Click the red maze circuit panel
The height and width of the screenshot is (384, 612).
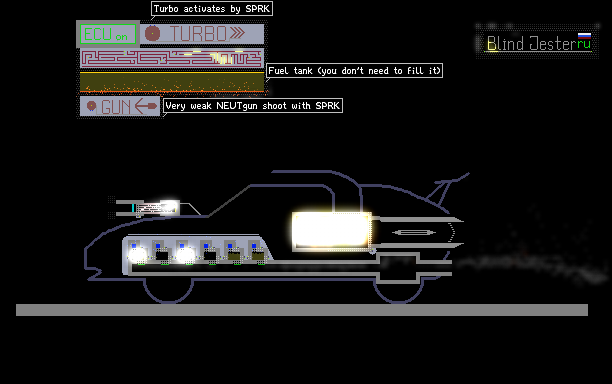[x=172, y=58]
